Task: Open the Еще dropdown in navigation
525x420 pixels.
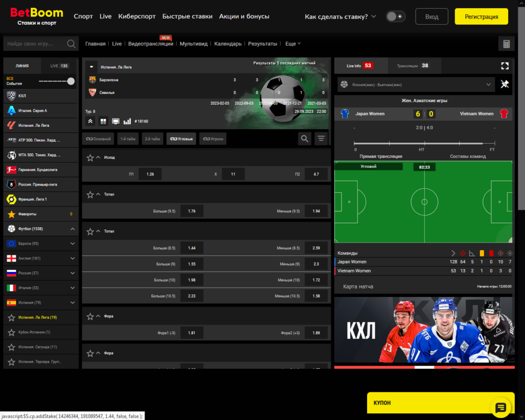Action: click(x=293, y=44)
